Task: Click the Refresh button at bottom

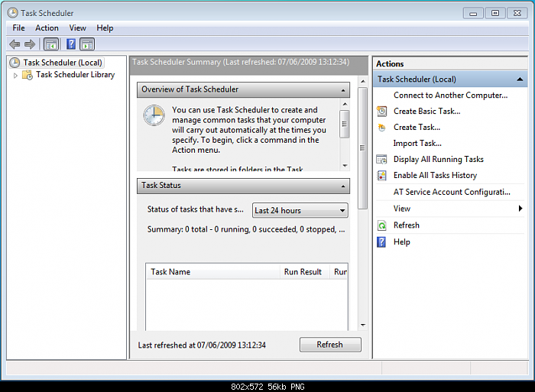Action: coord(330,345)
